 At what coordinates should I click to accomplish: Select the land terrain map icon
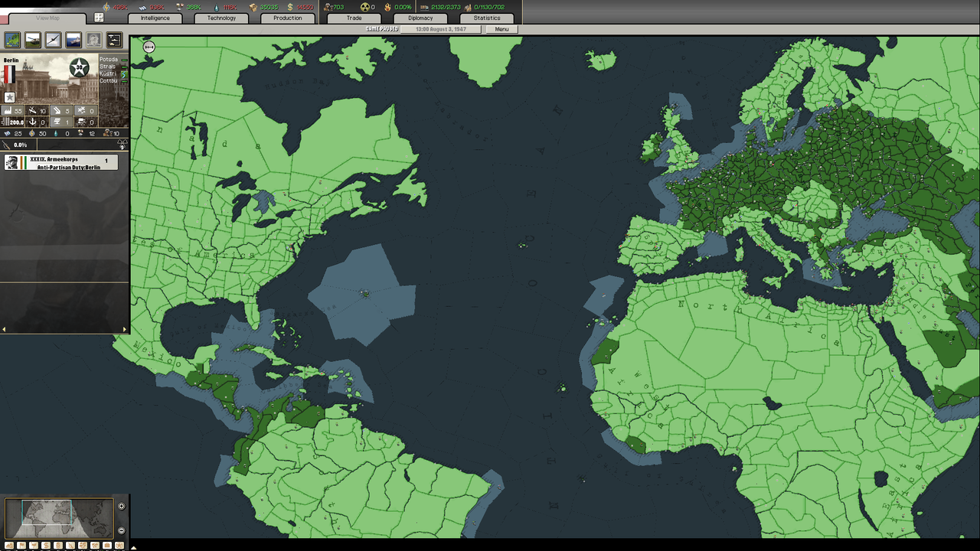12,40
